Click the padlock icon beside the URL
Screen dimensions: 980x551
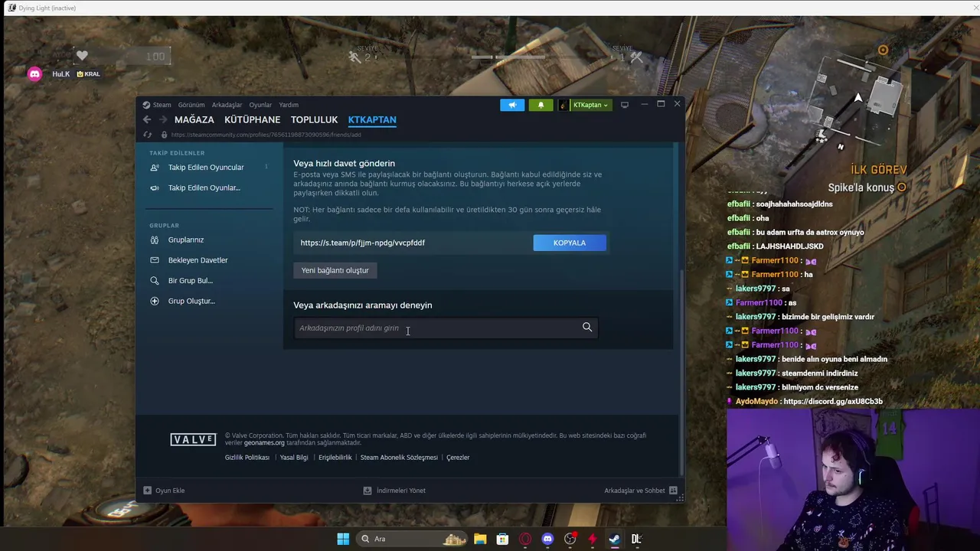[x=164, y=135]
